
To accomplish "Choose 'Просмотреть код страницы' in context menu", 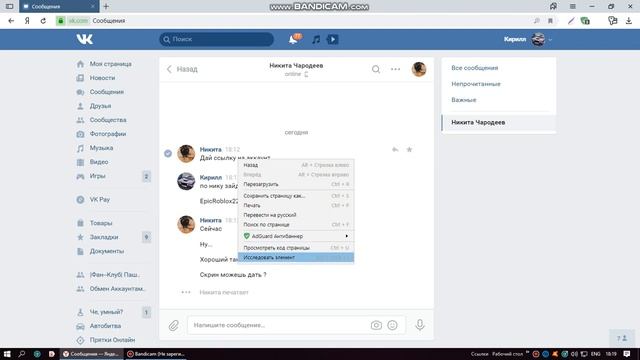I will click(296, 248).
